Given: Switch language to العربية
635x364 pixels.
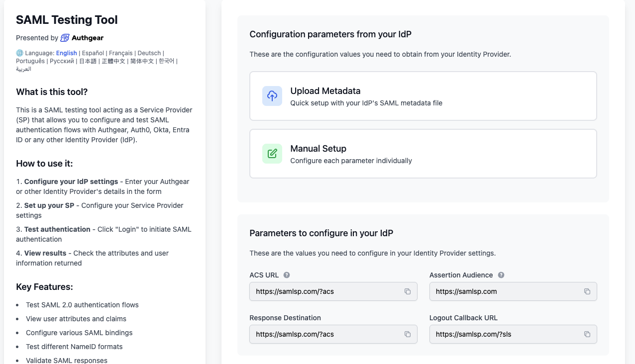Looking at the screenshot, I should (23, 69).
